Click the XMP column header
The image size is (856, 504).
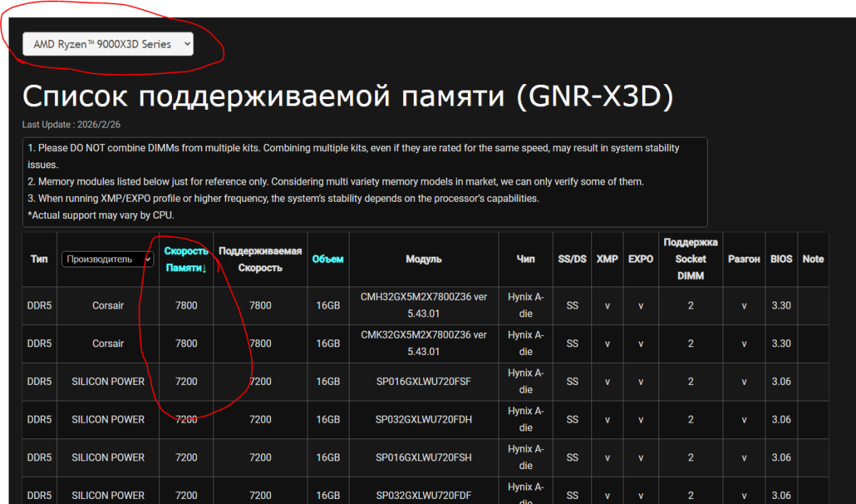[x=607, y=259]
